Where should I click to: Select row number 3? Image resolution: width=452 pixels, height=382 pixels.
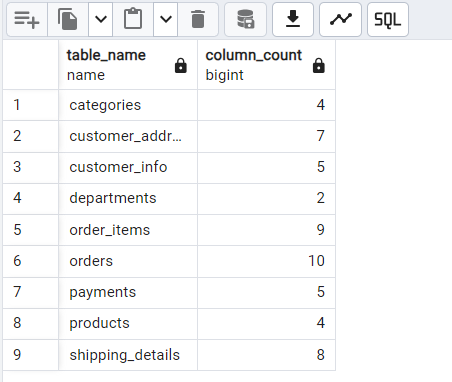[31, 167]
